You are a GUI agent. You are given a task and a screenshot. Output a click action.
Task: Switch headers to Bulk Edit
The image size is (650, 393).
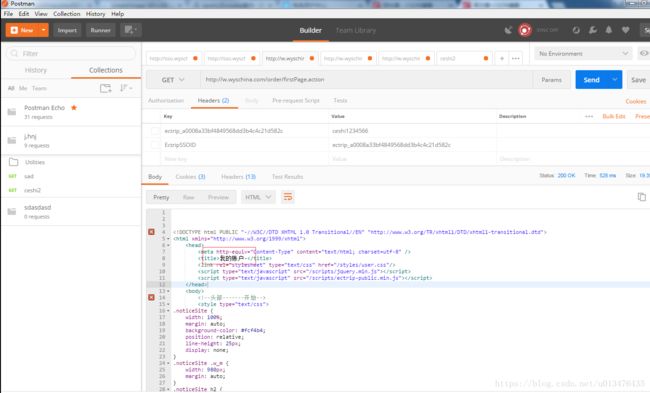tap(614, 116)
